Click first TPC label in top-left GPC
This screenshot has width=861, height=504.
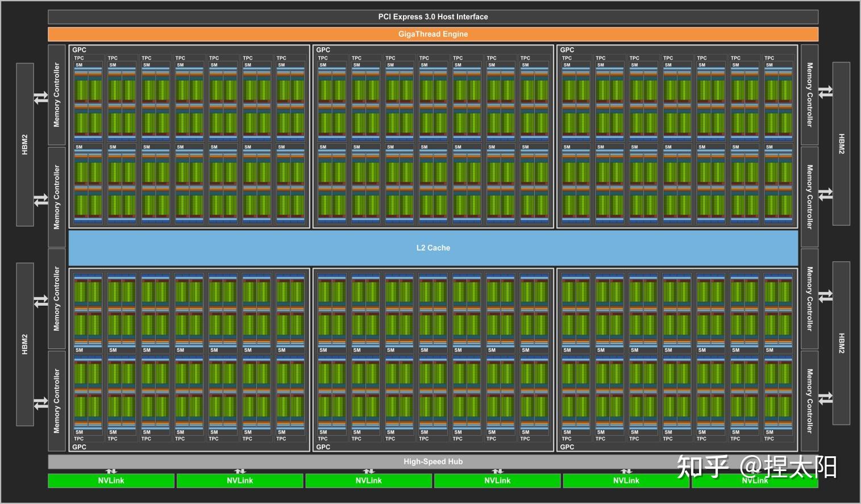coord(79,58)
